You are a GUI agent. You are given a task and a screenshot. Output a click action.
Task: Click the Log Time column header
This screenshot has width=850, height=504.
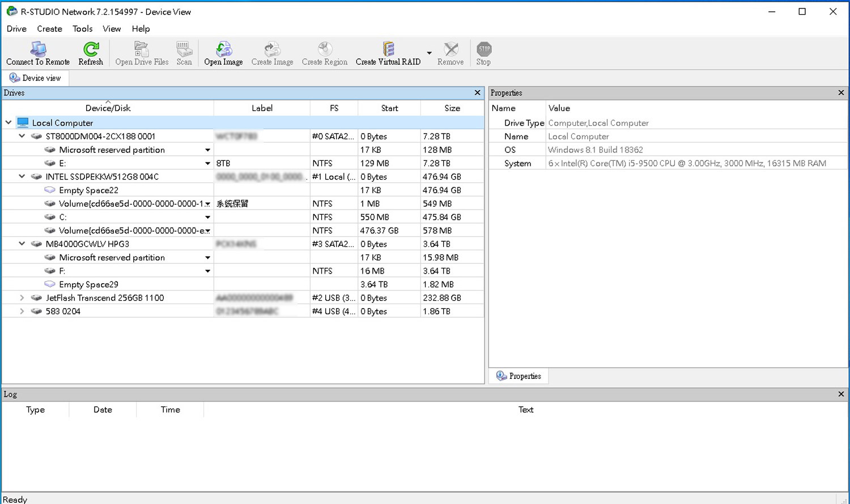(x=170, y=409)
